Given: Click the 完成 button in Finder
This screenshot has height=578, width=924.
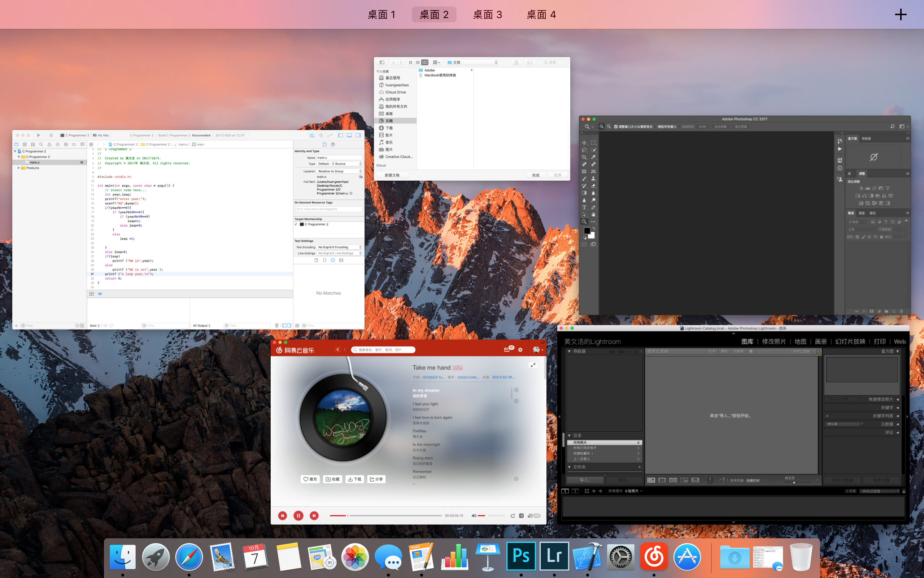Looking at the screenshot, I should [536, 175].
